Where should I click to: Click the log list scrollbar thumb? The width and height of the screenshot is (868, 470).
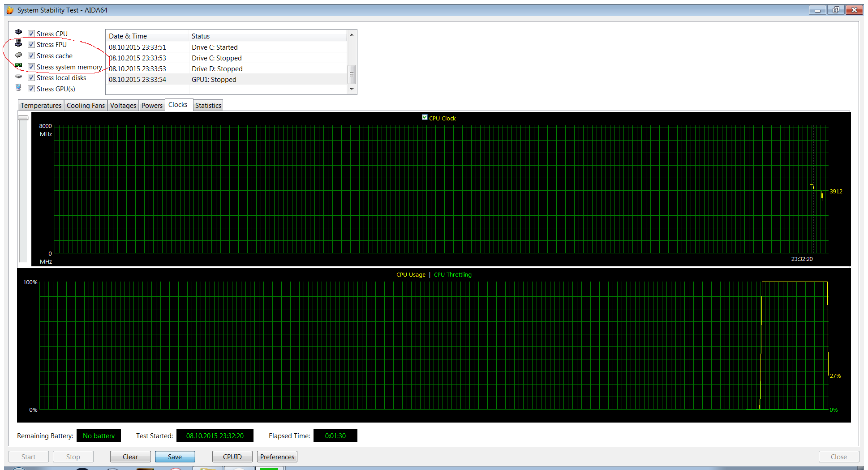[x=352, y=74]
